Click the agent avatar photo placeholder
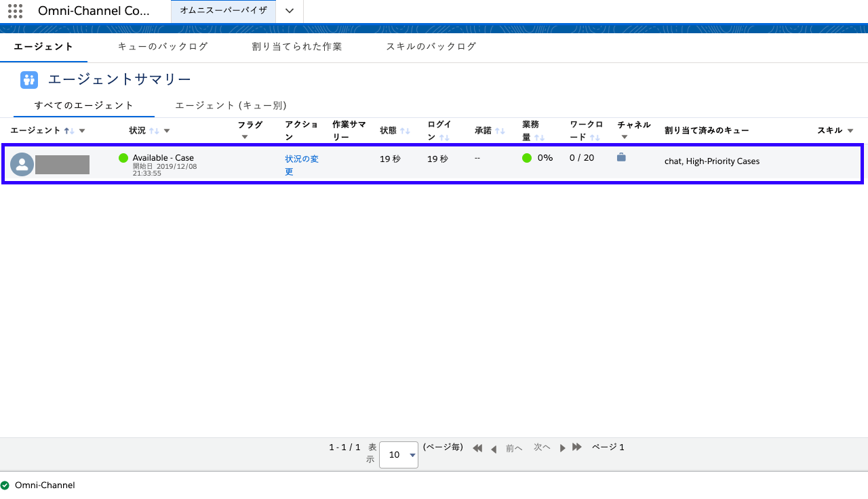Screen dimensions: 868x499 (x=21, y=164)
